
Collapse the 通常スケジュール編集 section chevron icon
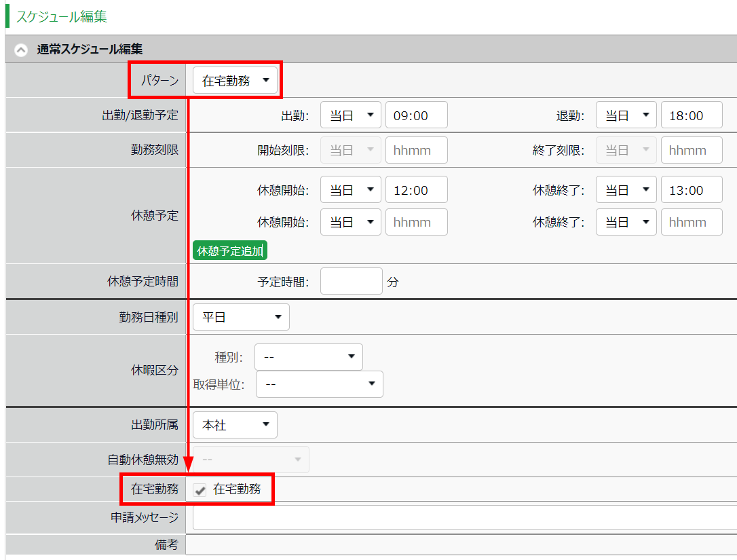21,50
